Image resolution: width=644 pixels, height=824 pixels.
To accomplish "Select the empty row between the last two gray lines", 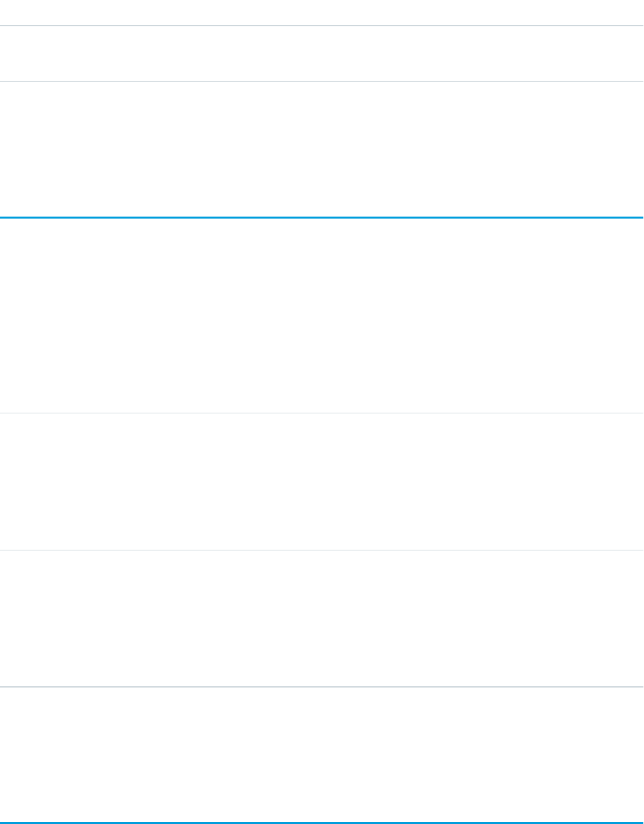I will 322,618.
